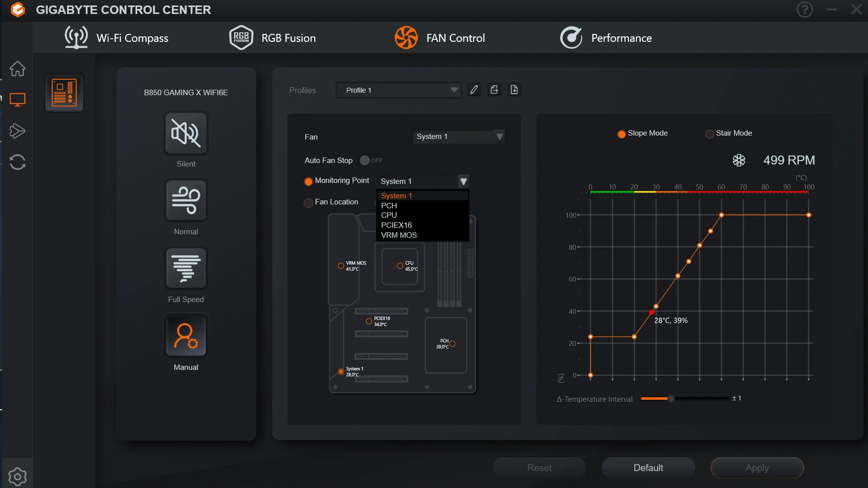Image resolution: width=868 pixels, height=488 pixels.
Task: Open the FAN Control tab
Action: pyautogui.click(x=440, y=38)
